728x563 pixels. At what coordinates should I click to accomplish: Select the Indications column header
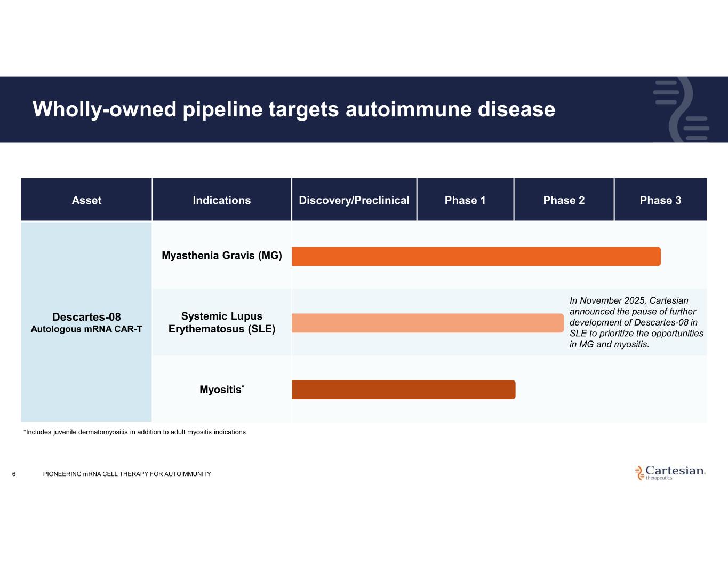click(221, 200)
